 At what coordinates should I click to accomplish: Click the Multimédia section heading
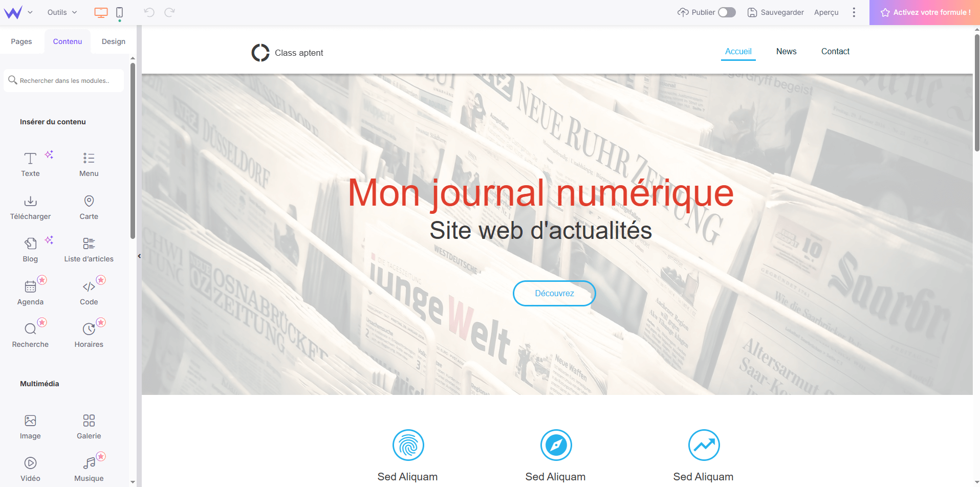39,384
